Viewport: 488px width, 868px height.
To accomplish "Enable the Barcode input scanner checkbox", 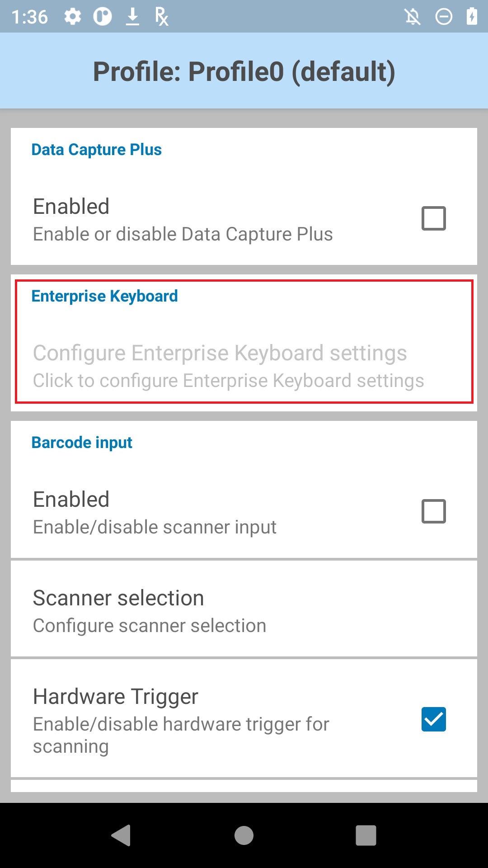I will [434, 511].
